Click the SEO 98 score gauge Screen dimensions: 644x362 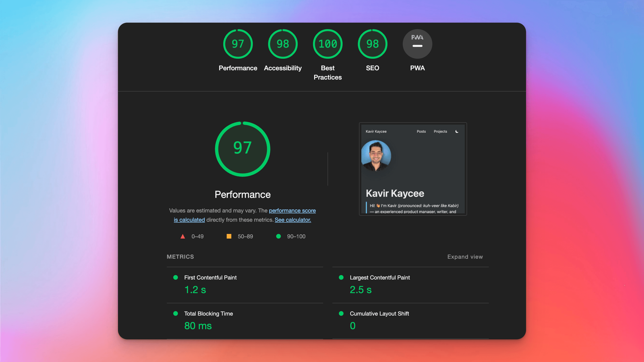[372, 44]
